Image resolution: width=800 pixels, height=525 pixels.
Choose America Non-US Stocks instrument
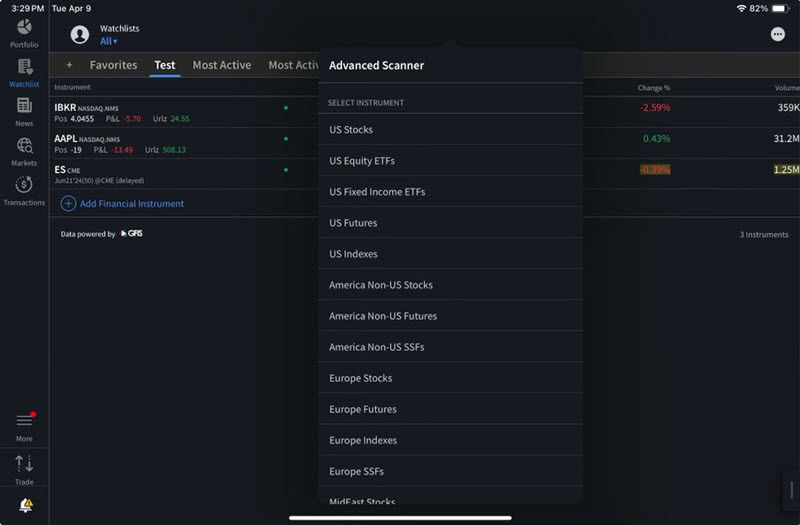pos(451,285)
